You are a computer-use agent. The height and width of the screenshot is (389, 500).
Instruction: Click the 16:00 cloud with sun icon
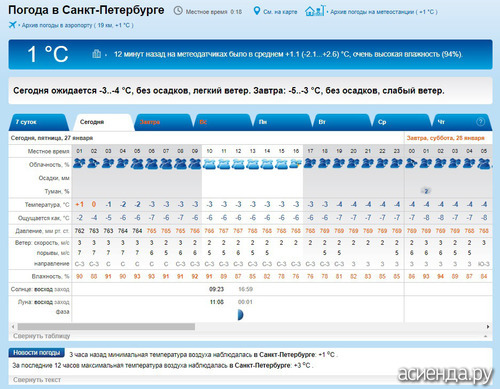(296, 164)
